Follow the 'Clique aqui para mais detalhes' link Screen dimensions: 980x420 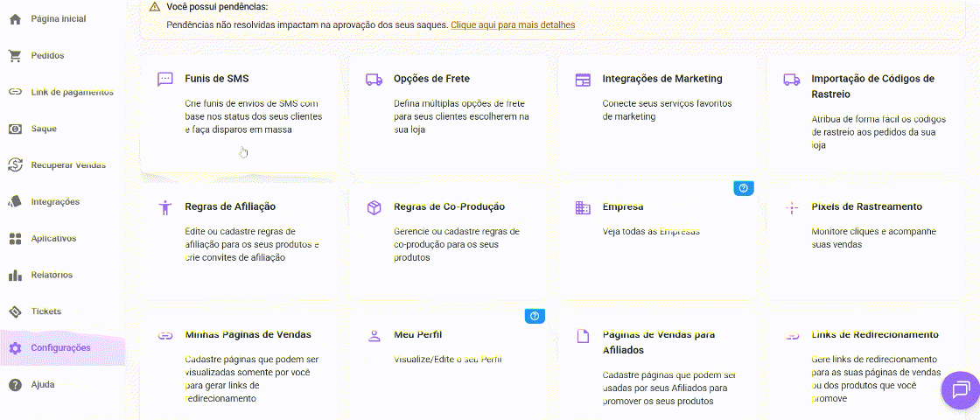(x=513, y=25)
